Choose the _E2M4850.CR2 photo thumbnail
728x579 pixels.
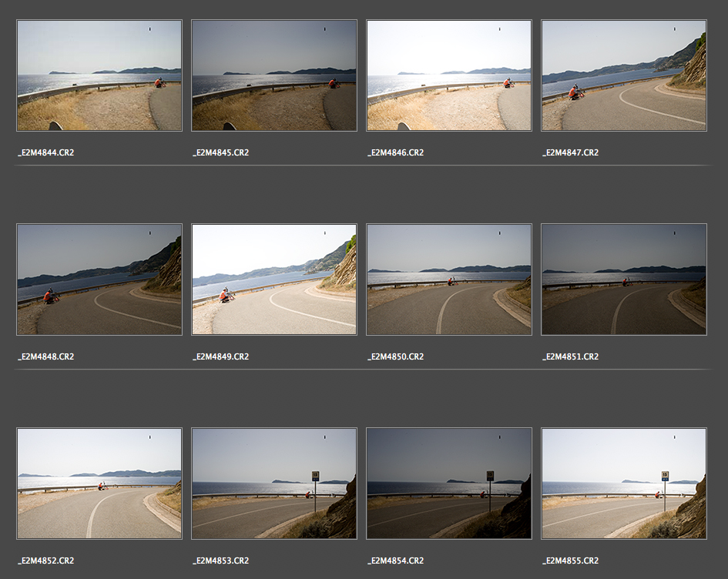pos(448,279)
